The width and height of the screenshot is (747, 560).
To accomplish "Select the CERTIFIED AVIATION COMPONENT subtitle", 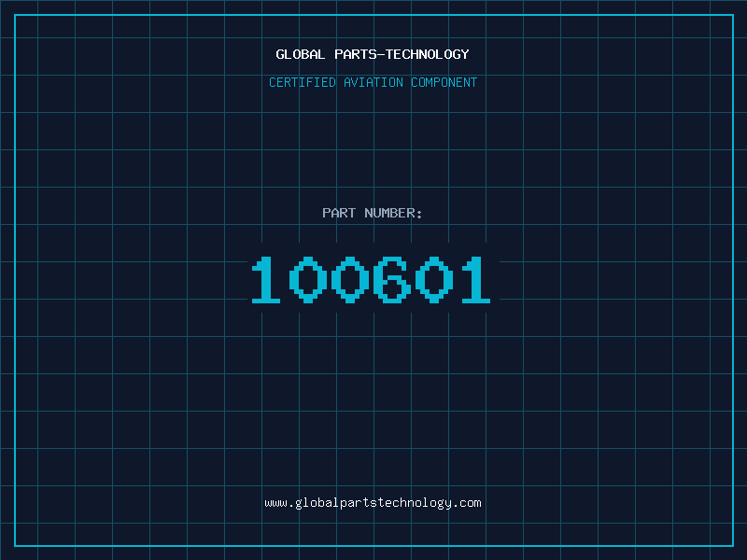I will coord(373,82).
